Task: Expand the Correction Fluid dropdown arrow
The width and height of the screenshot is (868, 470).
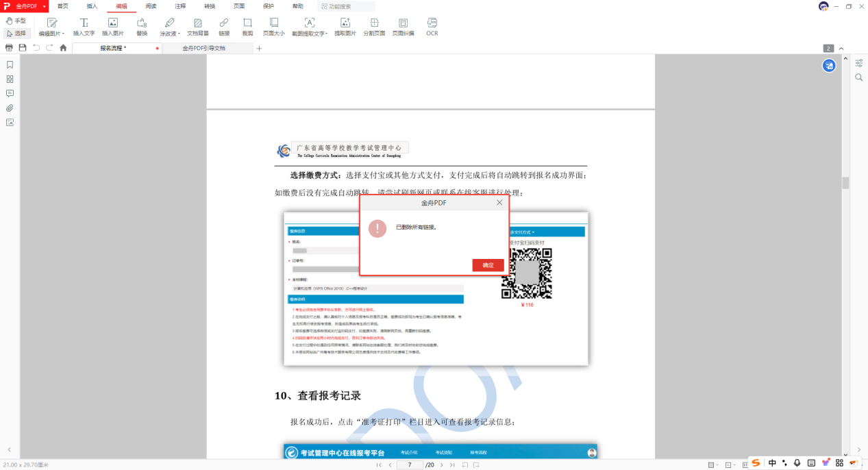Action: pyautogui.click(x=179, y=34)
